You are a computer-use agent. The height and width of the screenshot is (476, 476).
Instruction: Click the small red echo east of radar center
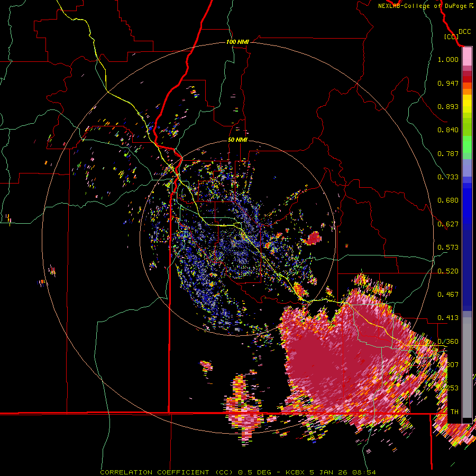[313, 239]
